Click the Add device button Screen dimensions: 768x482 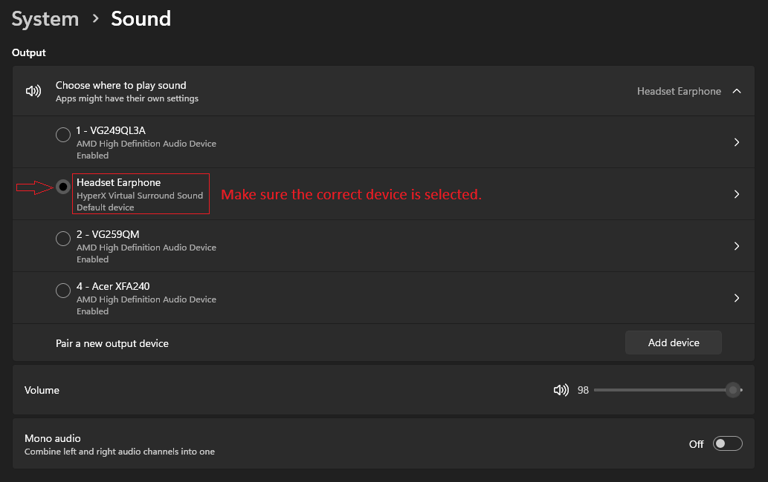tap(673, 343)
